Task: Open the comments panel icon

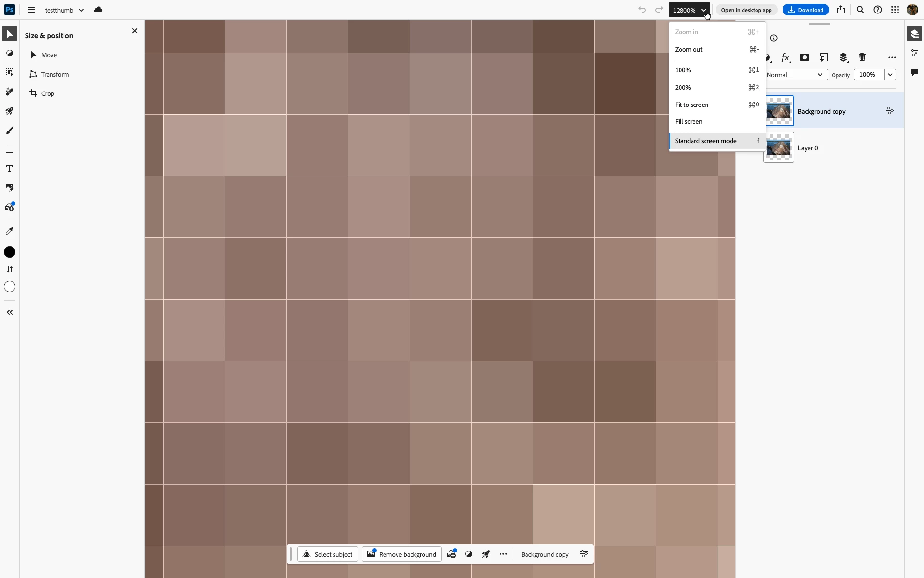Action: [x=914, y=72]
